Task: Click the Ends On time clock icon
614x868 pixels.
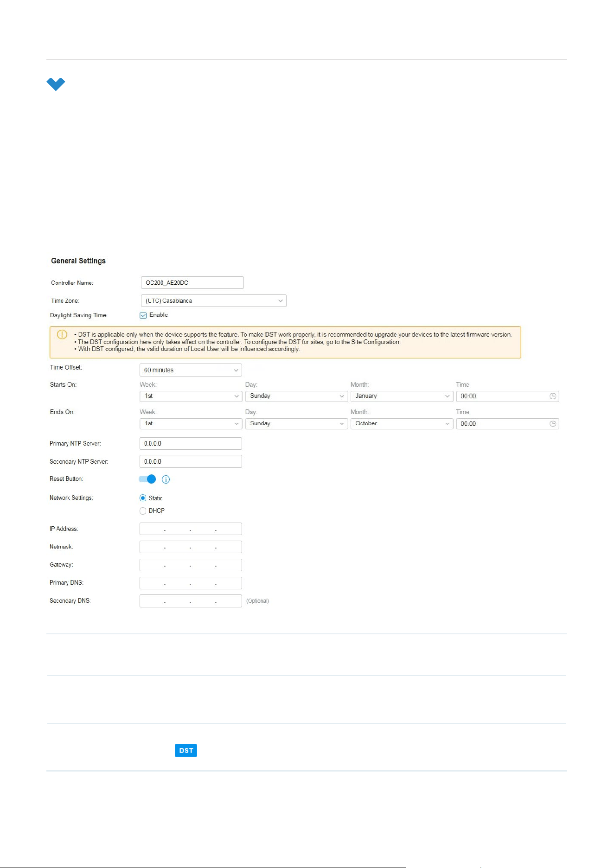Action: point(553,424)
